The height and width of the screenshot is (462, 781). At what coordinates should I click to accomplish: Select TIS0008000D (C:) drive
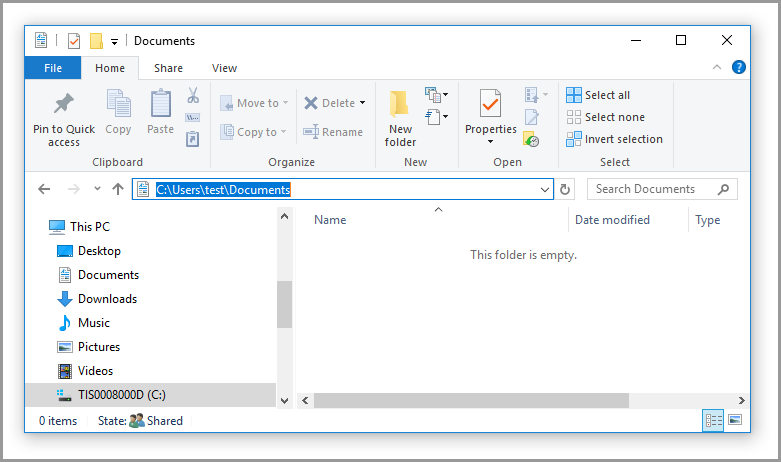(x=150, y=395)
